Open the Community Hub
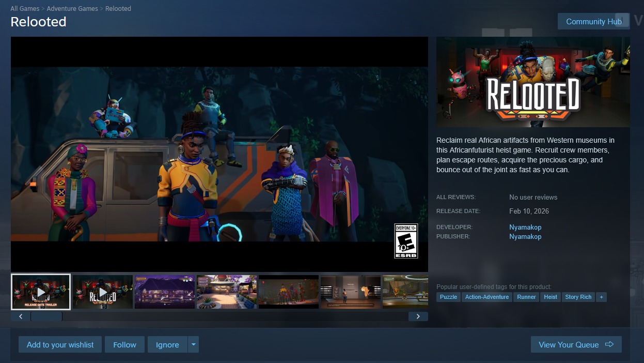The image size is (644, 363). tap(593, 21)
